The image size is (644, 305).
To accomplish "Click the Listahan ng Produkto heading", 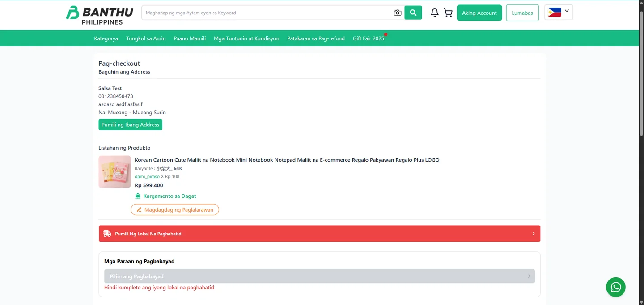I will [124, 148].
